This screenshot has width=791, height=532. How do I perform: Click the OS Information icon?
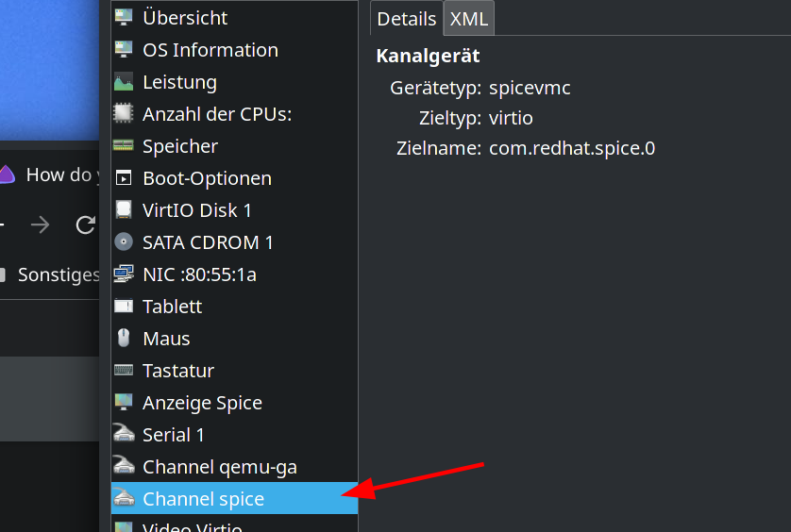coord(124,50)
